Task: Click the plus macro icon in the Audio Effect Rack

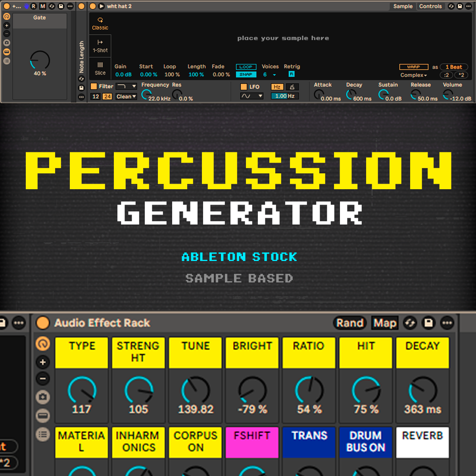Action: point(43,362)
